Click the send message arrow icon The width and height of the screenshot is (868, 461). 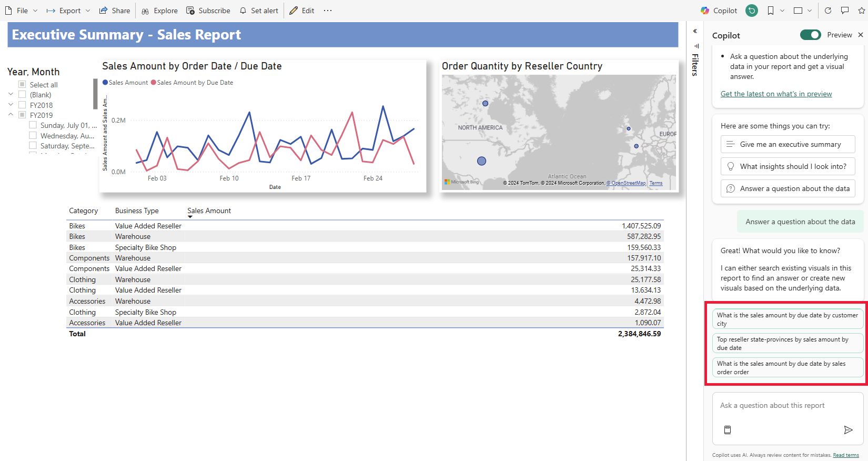click(848, 430)
